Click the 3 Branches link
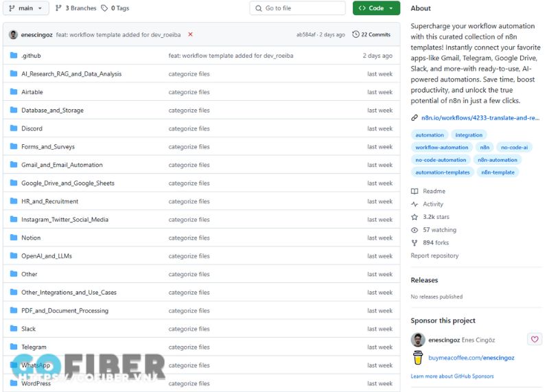The width and height of the screenshot is (549, 392). point(76,8)
